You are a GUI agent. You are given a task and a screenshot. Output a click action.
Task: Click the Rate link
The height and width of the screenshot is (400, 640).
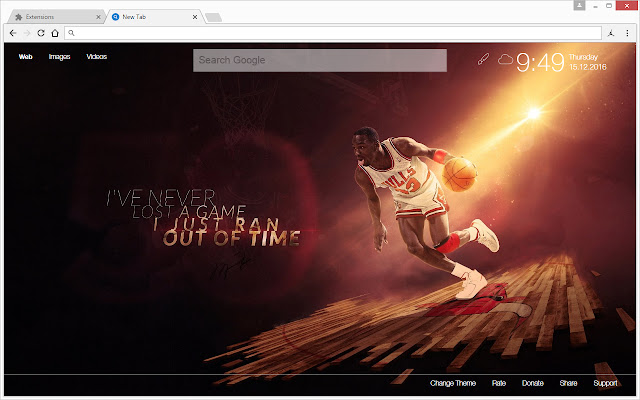point(498,384)
